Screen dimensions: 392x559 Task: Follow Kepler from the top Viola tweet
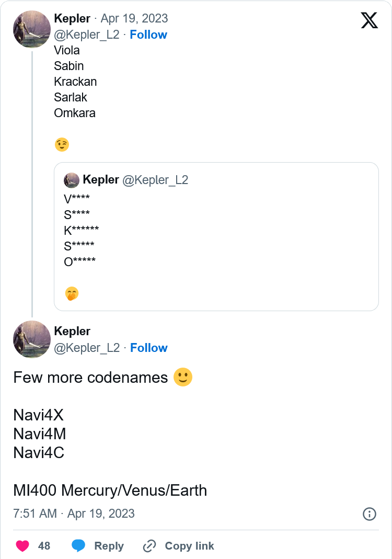[148, 35]
